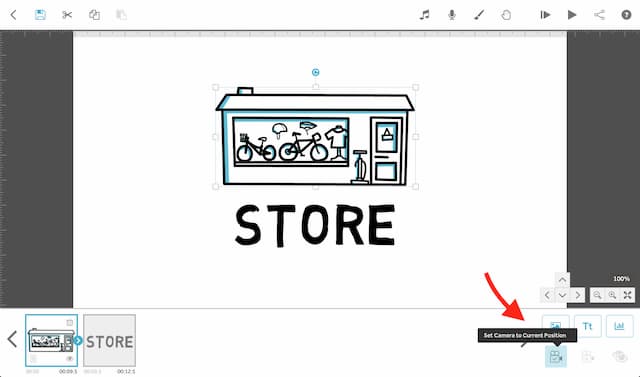Pan the canvas down
Viewport: 640px width, 377px height.
tap(562, 295)
